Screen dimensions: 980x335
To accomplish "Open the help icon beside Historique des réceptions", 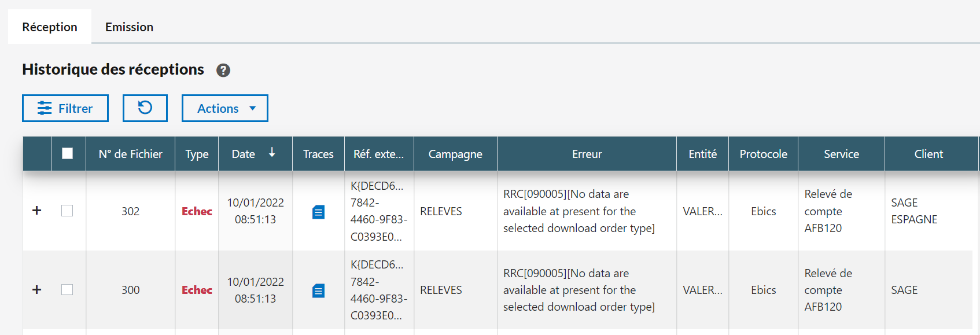I will coord(223,70).
